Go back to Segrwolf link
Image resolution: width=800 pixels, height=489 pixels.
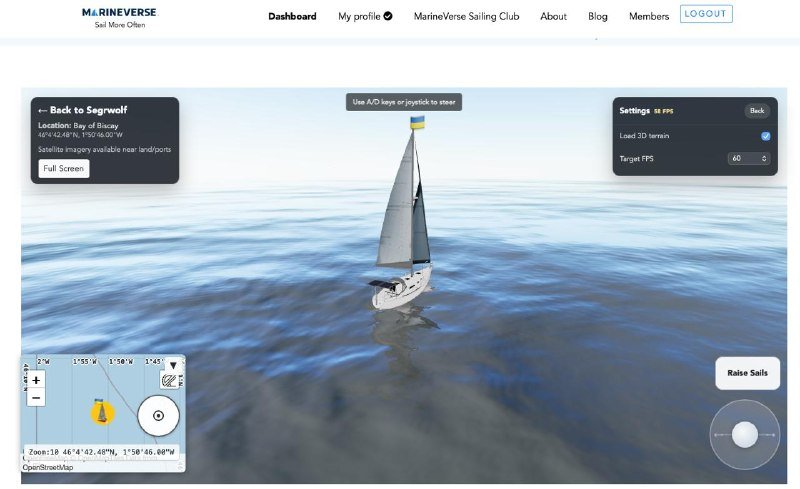point(83,110)
